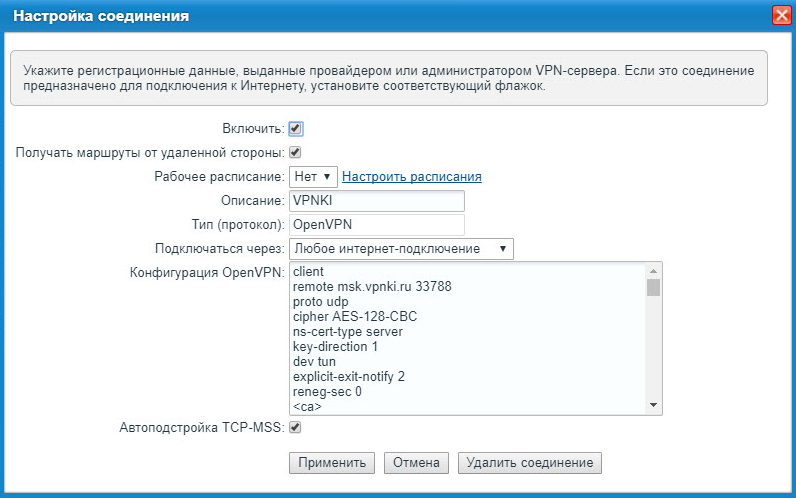Expand the Подключаться через dropdown
Image resolution: width=796 pixels, height=498 pixels.
pyautogui.click(x=401, y=249)
